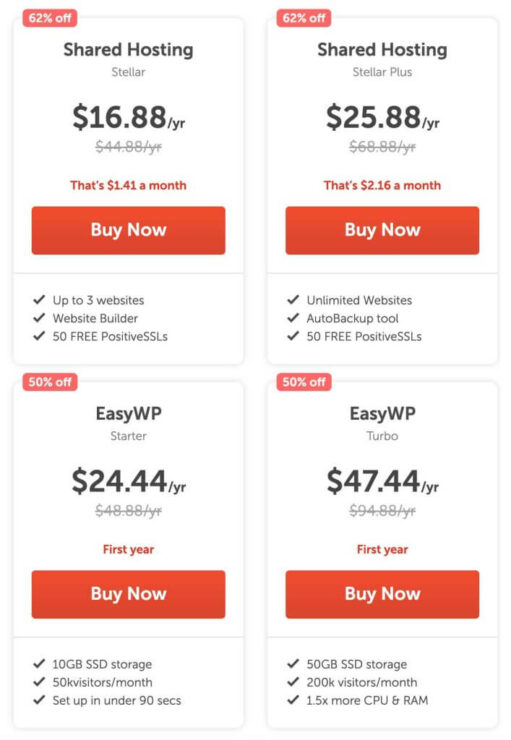Click the checkmark next to Website Builder
This screenshot has height=740, width=511.
tap(39, 318)
